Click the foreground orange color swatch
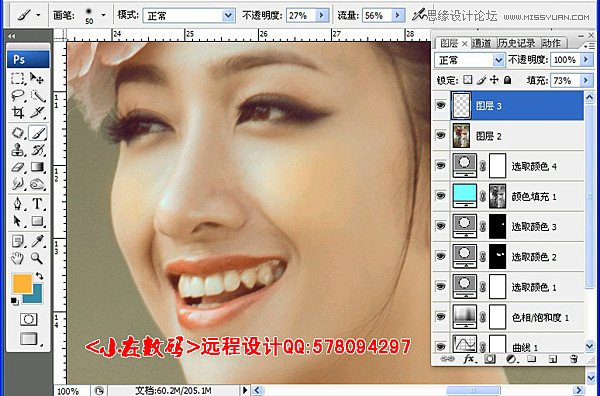 pyautogui.click(x=23, y=284)
